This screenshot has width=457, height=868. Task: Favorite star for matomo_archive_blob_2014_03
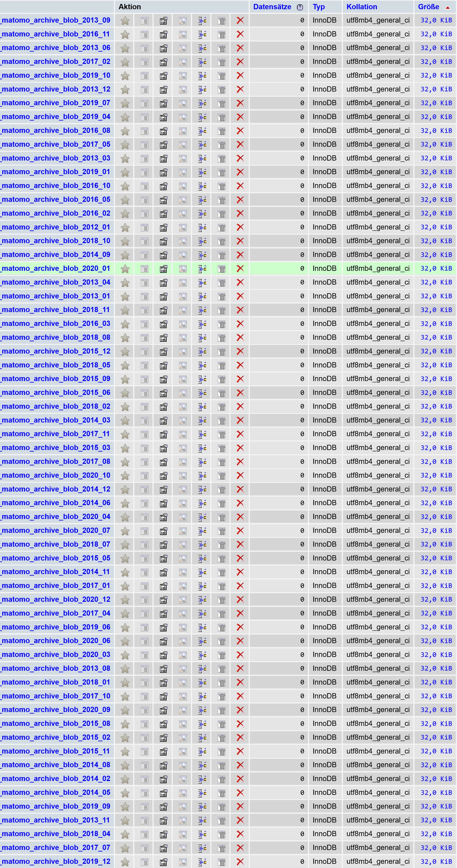pos(125,420)
